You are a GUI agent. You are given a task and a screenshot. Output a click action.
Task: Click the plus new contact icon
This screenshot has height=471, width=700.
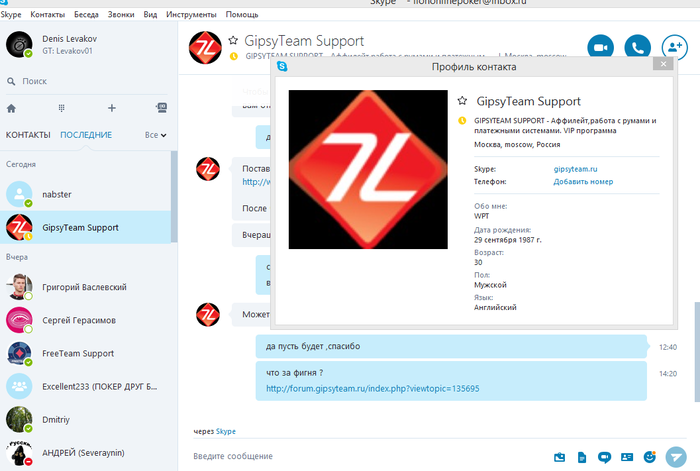click(112, 108)
